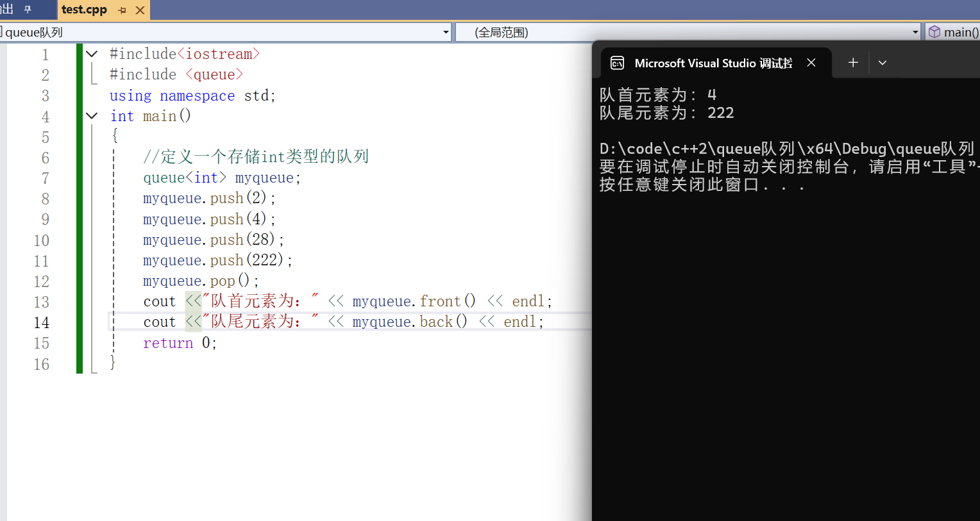
Task: Click the cube icon beside main()
Action: click(x=934, y=32)
